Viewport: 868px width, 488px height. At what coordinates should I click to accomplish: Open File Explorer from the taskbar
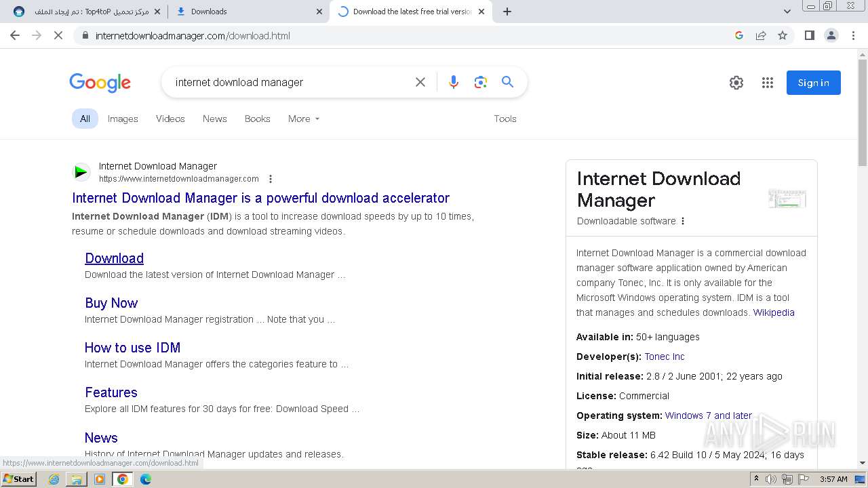(x=77, y=479)
